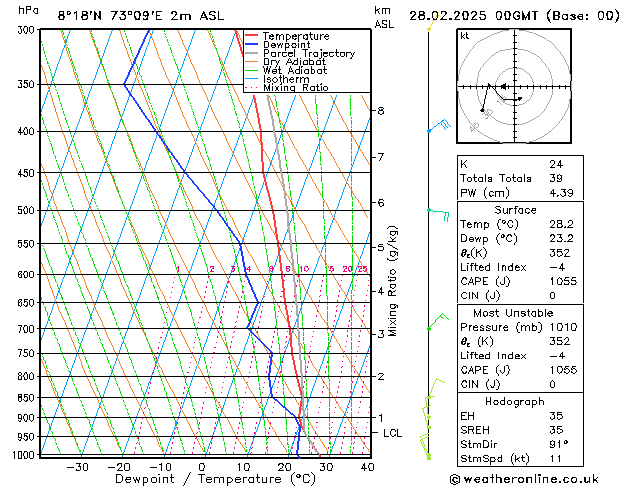Click the blue Dewpoint legend line sample

(x=251, y=44)
